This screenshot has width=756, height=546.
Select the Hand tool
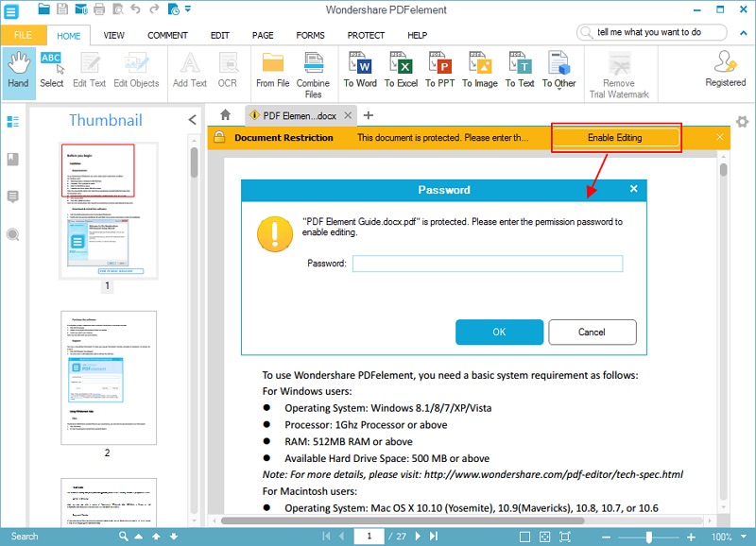tap(18, 73)
